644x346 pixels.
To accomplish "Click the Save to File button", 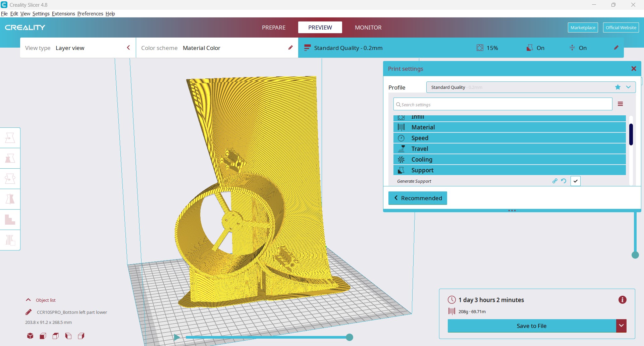I will 532,326.
